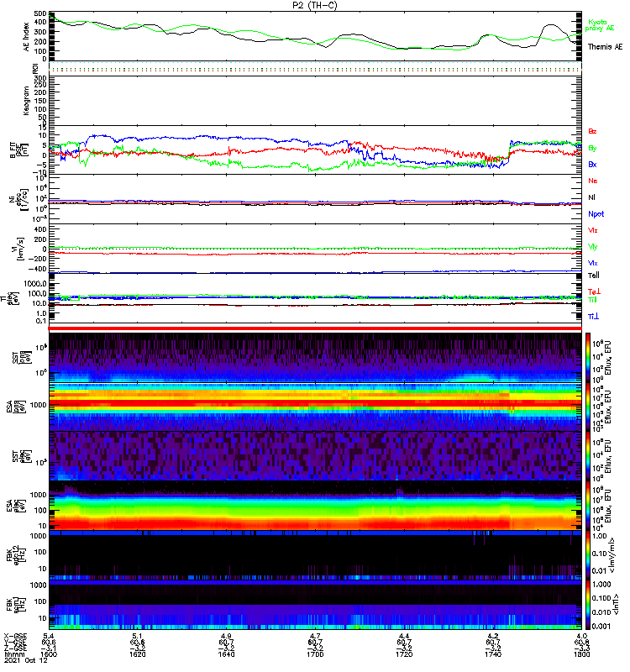Click the 1620 time tick label
This screenshot has width=630, height=672.
coord(138,654)
